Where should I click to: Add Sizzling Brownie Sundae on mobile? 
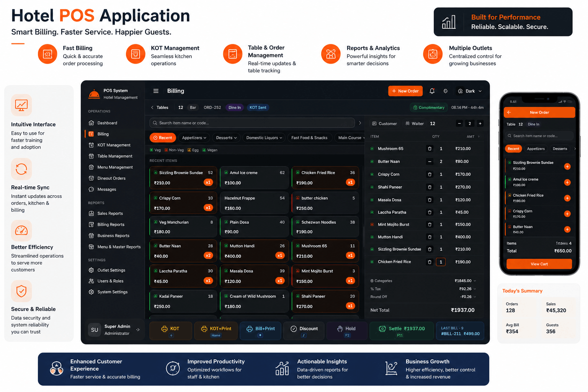coord(567,167)
